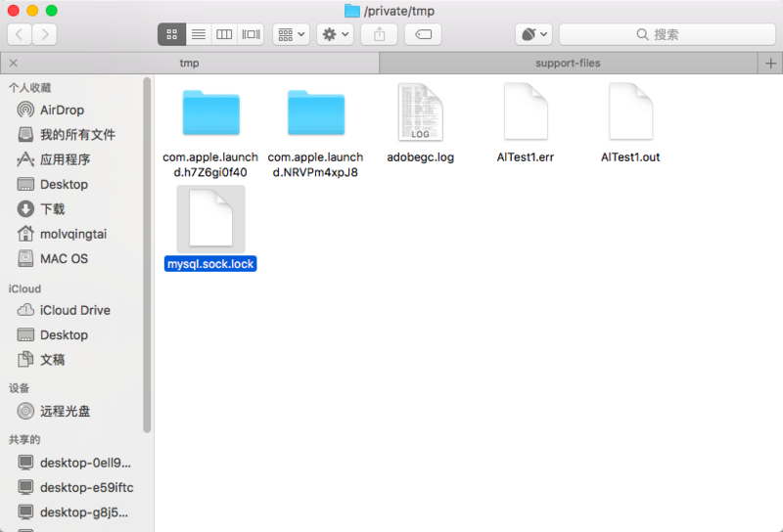This screenshot has width=783, height=532.
Task: Switch to the support-files tab
Action: 568,63
